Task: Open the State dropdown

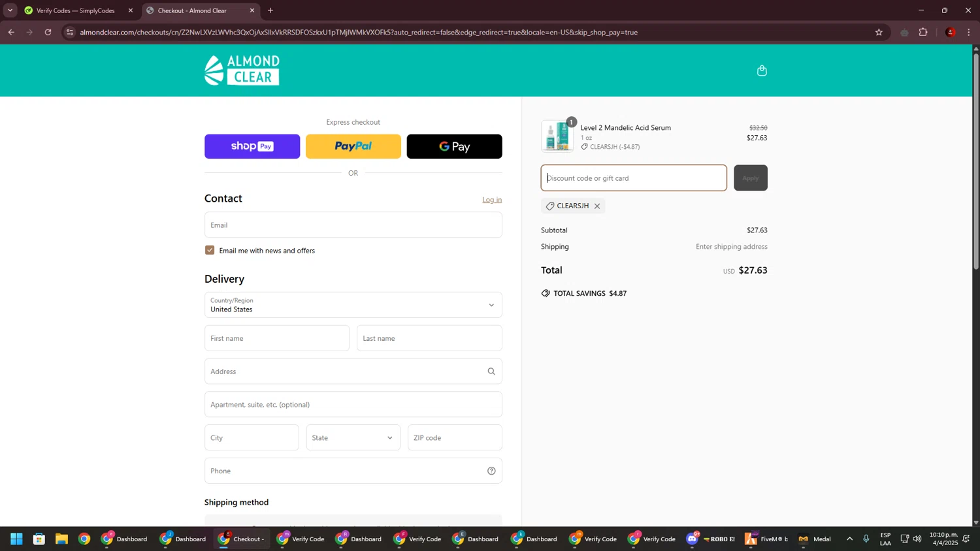Action: pyautogui.click(x=353, y=437)
